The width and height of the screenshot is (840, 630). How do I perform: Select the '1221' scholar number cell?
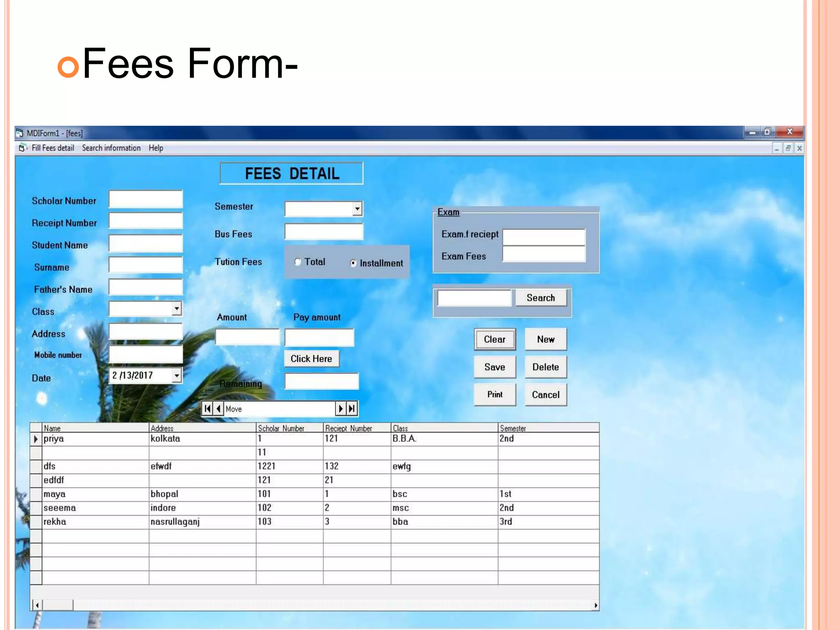coord(290,466)
